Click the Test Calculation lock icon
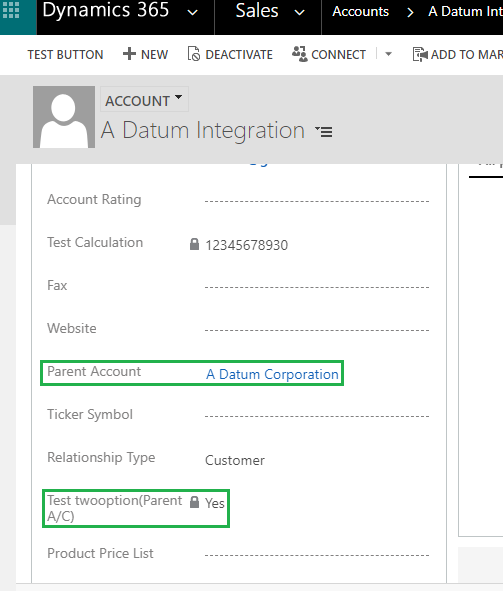This screenshot has height=591, width=503. [x=194, y=244]
